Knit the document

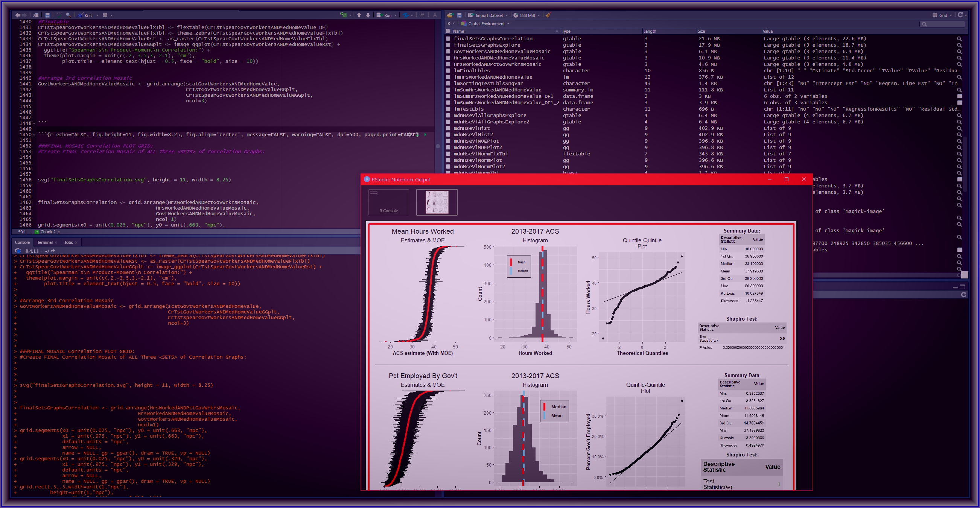click(x=85, y=15)
